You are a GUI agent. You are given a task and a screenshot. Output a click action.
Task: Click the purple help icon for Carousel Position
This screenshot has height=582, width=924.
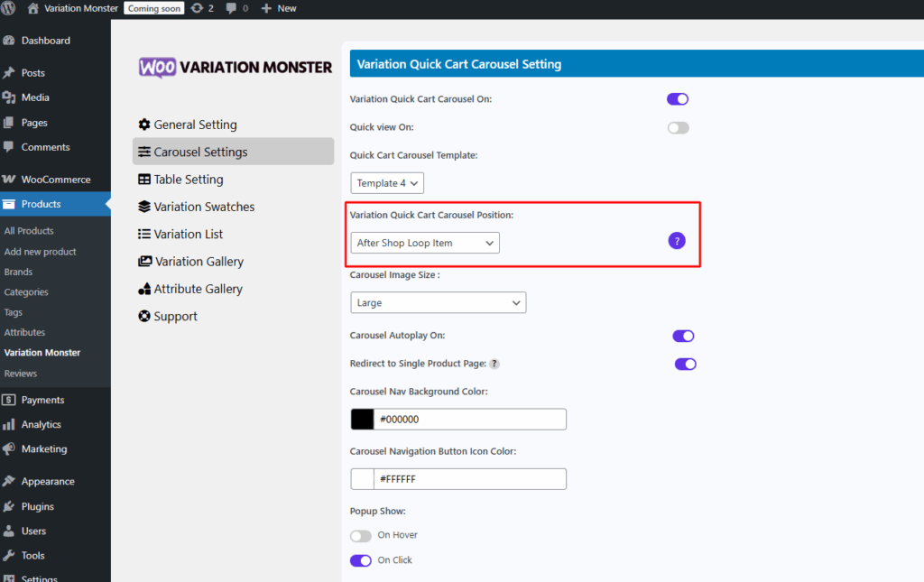(x=677, y=241)
